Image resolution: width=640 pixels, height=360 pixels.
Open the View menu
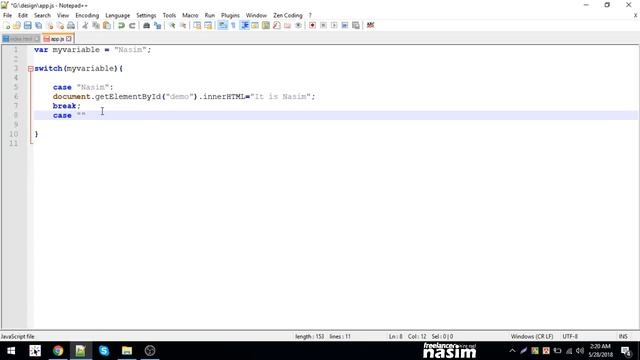click(63, 15)
